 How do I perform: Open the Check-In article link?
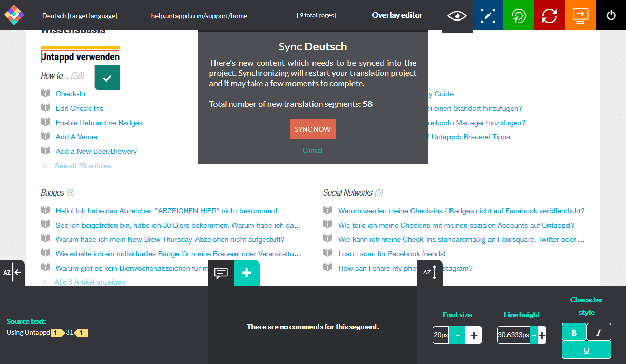[70, 94]
